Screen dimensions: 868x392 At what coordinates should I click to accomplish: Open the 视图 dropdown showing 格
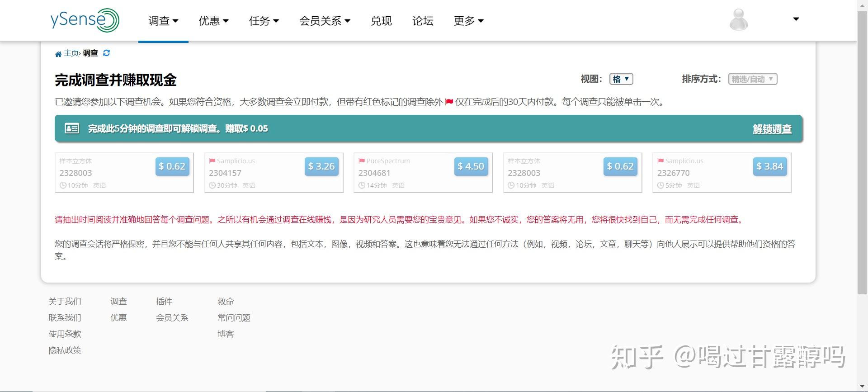pyautogui.click(x=621, y=79)
